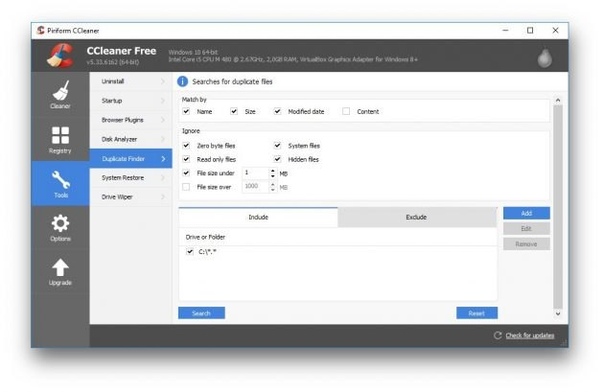Toggle the File size over checkbox

pos(186,187)
